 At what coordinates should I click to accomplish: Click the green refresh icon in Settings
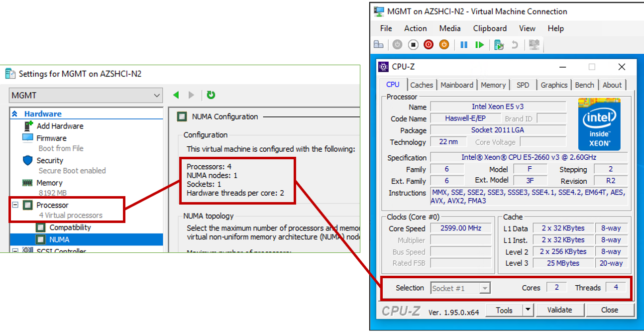click(211, 95)
